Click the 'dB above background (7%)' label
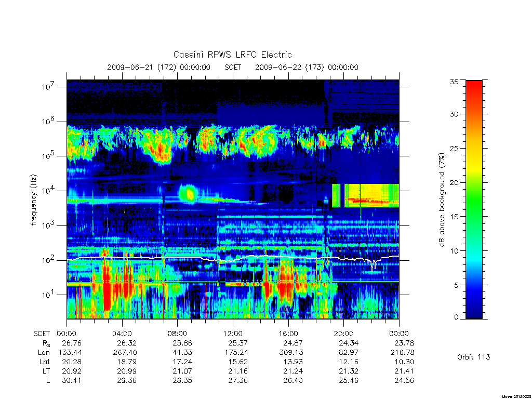The width and height of the screenshot is (532, 399). (x=442, y=200)
